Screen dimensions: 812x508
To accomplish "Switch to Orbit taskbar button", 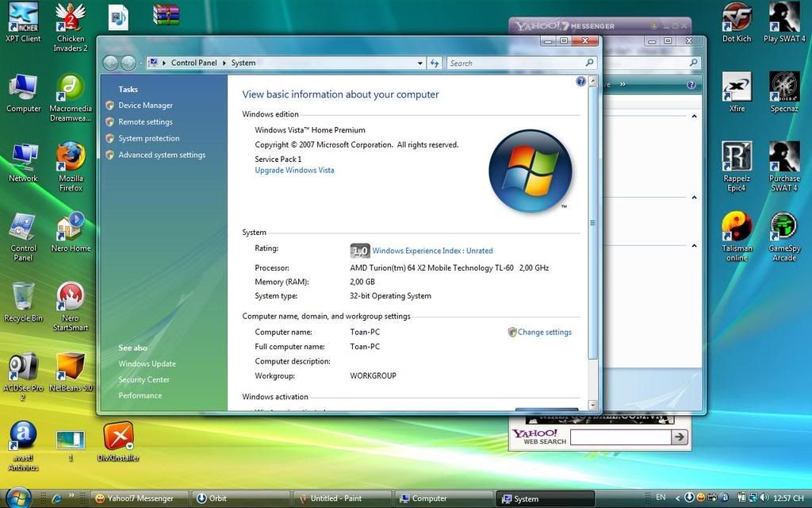I will click(x=240, y=498).
